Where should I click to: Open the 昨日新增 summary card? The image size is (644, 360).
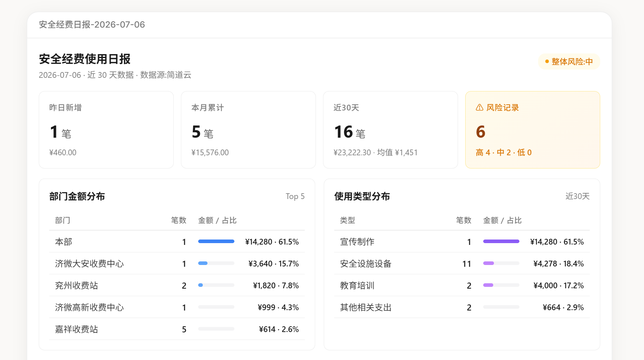point(106,130)
